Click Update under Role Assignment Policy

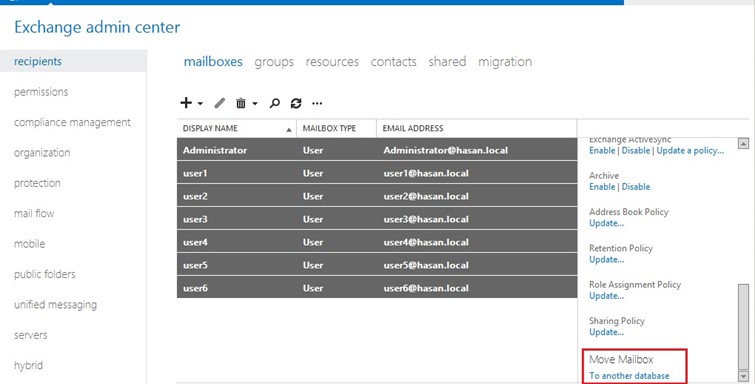pos(606,296)
